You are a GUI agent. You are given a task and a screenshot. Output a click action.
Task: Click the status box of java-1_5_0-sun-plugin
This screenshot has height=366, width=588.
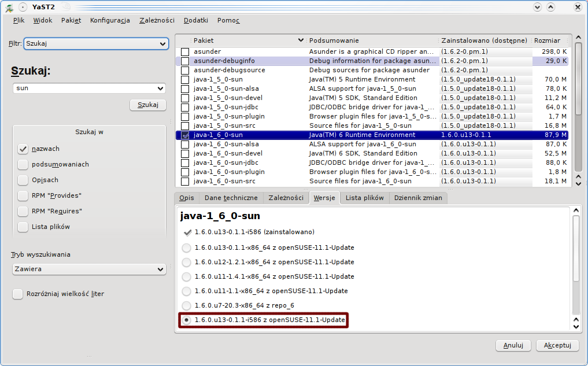click(185, 116)
